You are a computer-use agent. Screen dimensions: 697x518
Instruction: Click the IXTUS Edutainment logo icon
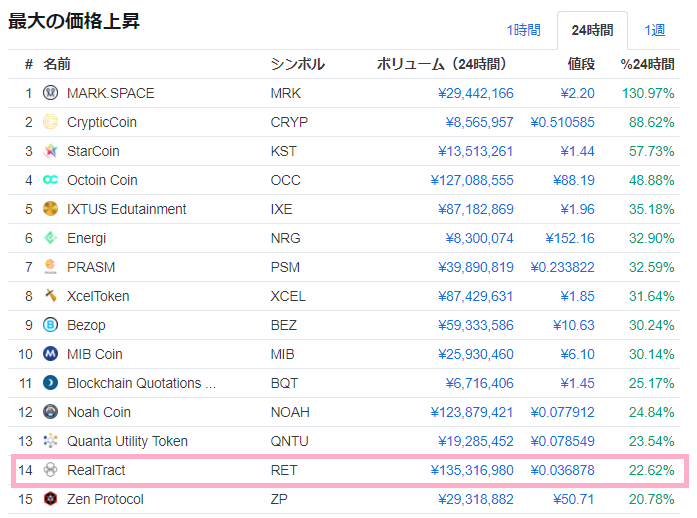point(51,210)
